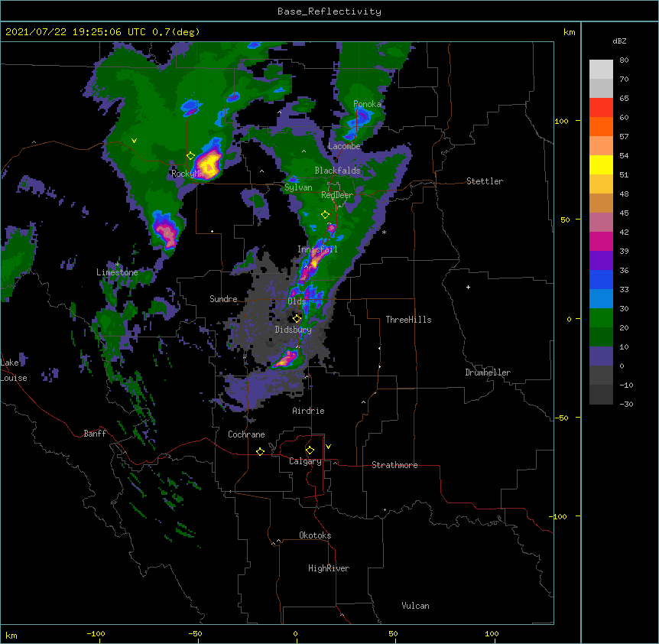Click the Lacombe city label
This screenshot has width=659, height=644.
tap(344, 146)
